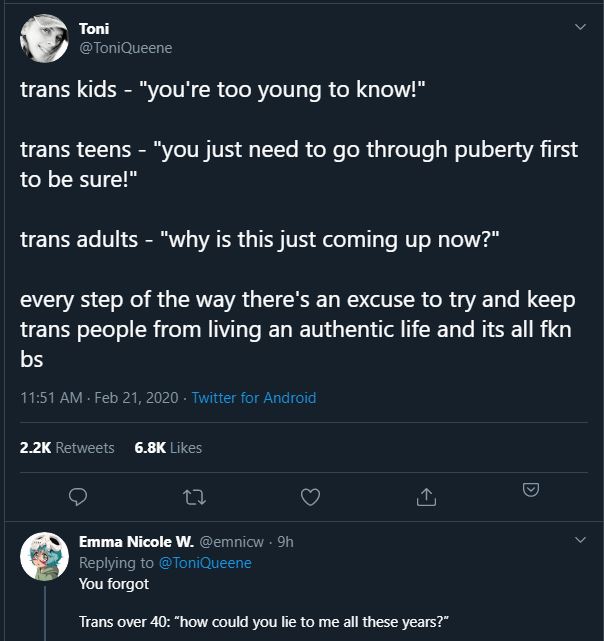Open Emma Nicole W.'s avatar

(45, 557)
